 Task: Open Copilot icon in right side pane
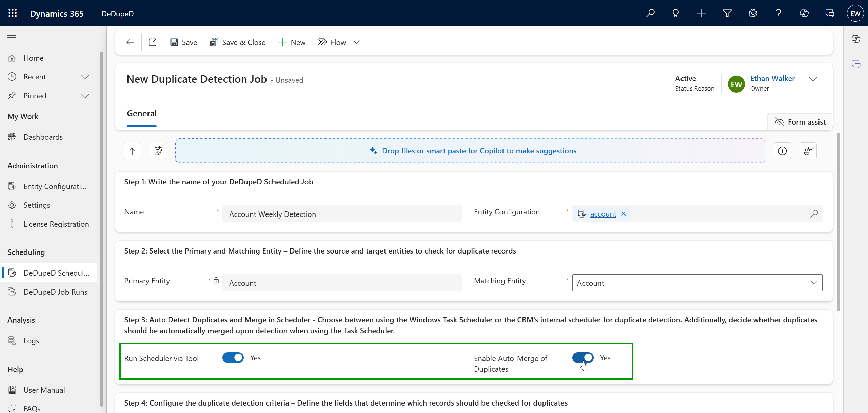coord(856,39)
